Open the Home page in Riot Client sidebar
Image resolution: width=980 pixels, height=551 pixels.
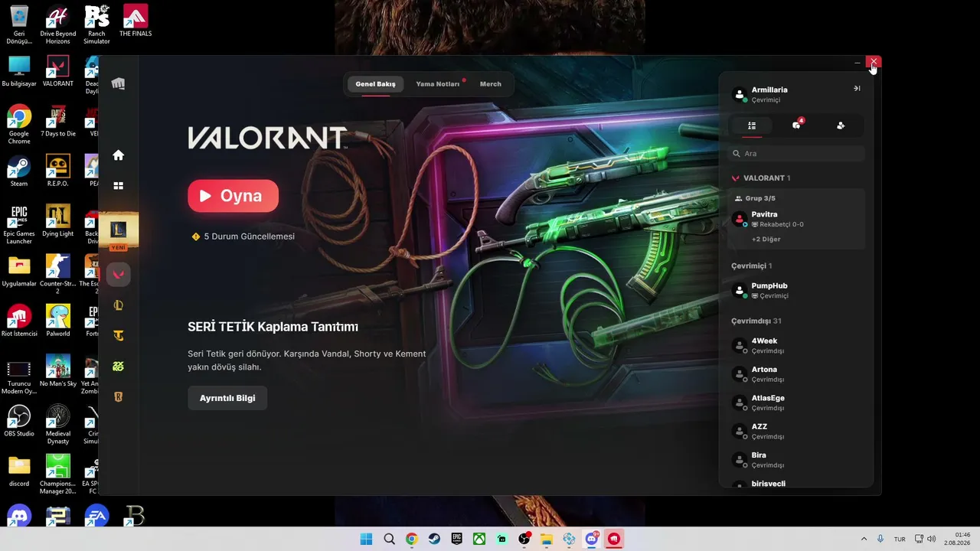(x=118, y=155)
